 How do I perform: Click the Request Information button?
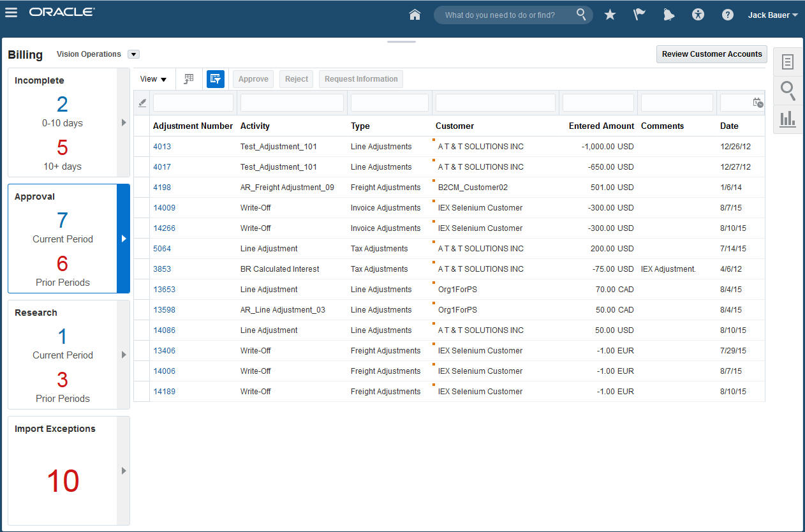point(361,79)
